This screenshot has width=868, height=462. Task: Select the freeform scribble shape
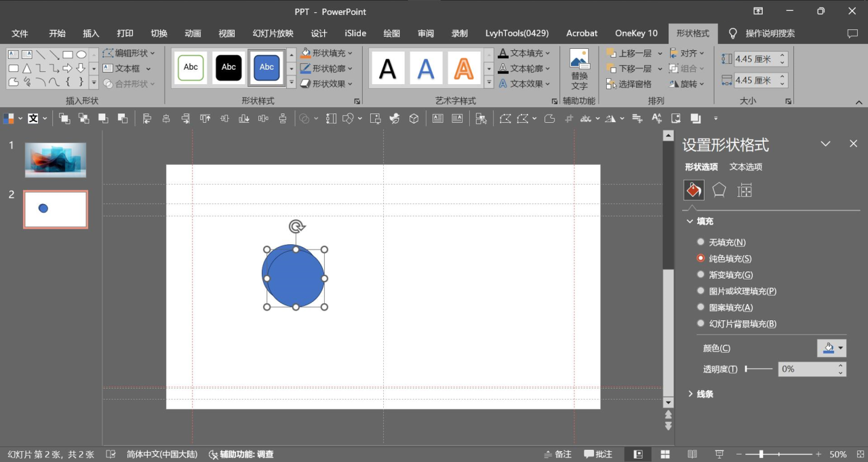(27, 82)
